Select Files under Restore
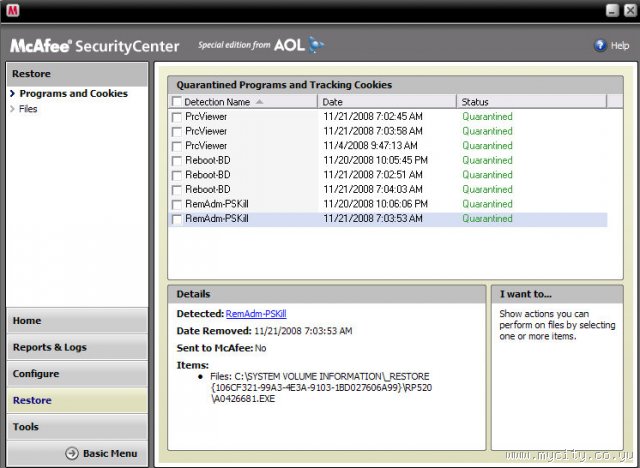The height and width of the screenshot is (468, 640). click(x=28, y=109)
